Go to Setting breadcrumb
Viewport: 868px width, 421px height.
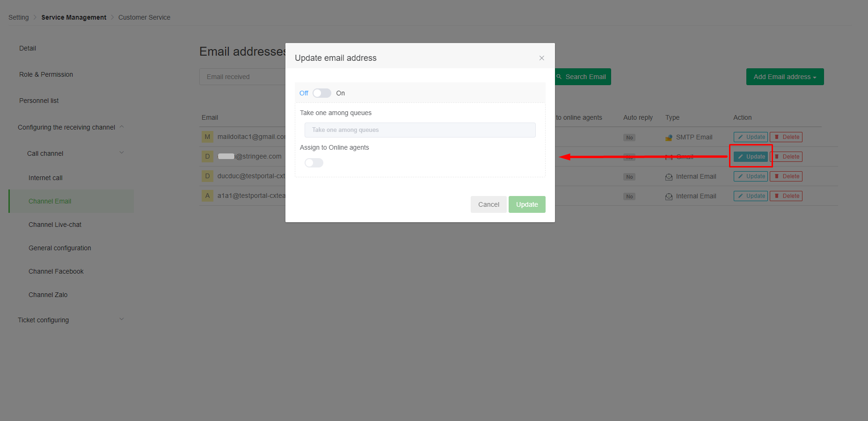[19, 17]
